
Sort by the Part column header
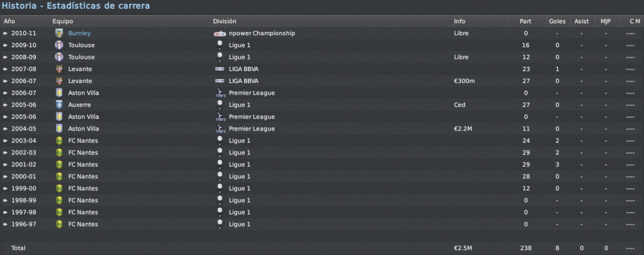coord(526,21)
